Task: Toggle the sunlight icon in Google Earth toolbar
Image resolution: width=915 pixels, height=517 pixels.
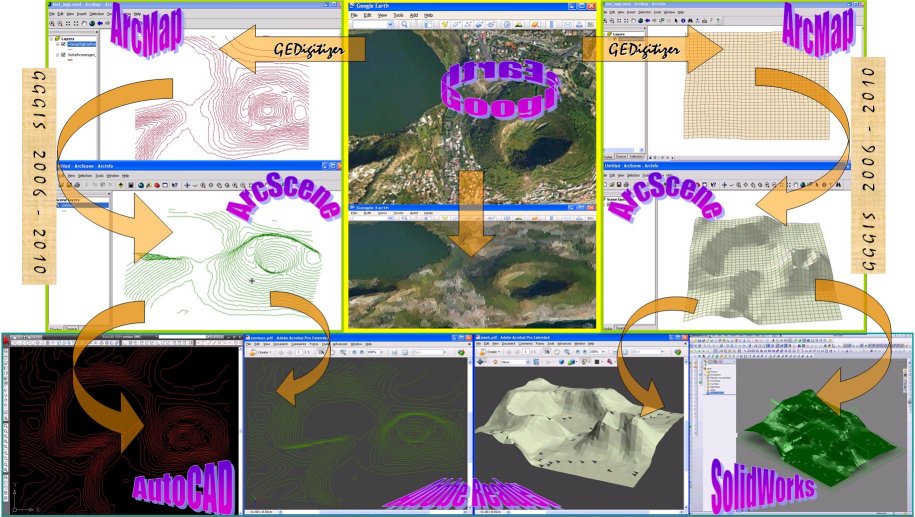Action: (x=519, y=25)
